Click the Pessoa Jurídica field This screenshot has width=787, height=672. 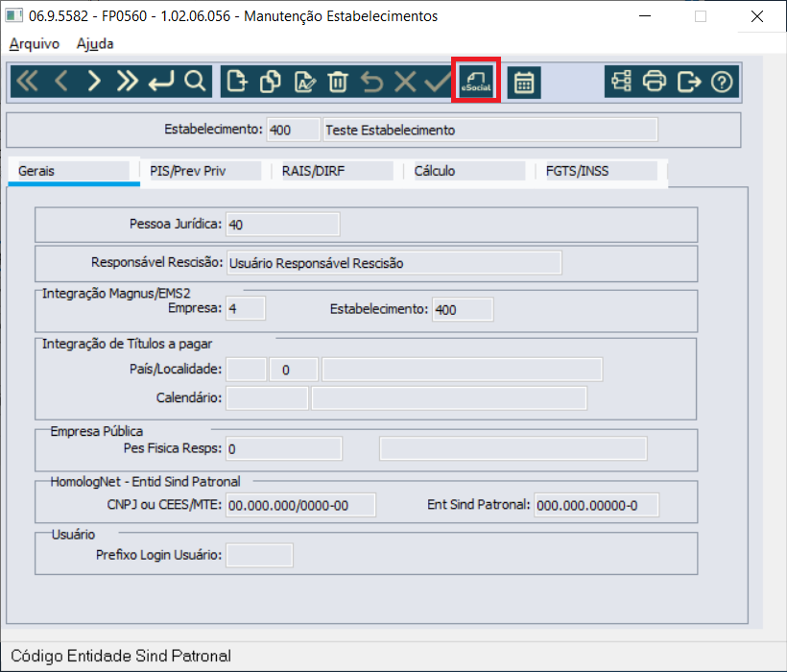click(x=283, y=225)
